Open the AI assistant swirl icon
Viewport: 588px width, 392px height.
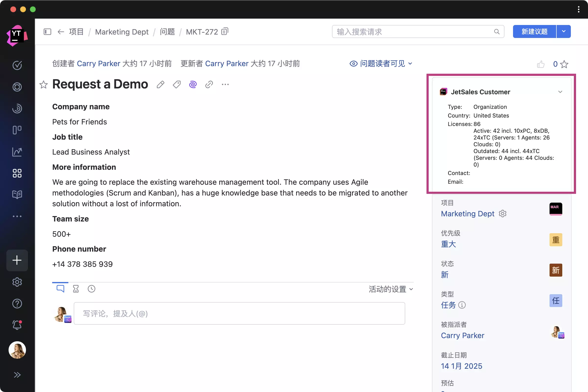[193, 85]
